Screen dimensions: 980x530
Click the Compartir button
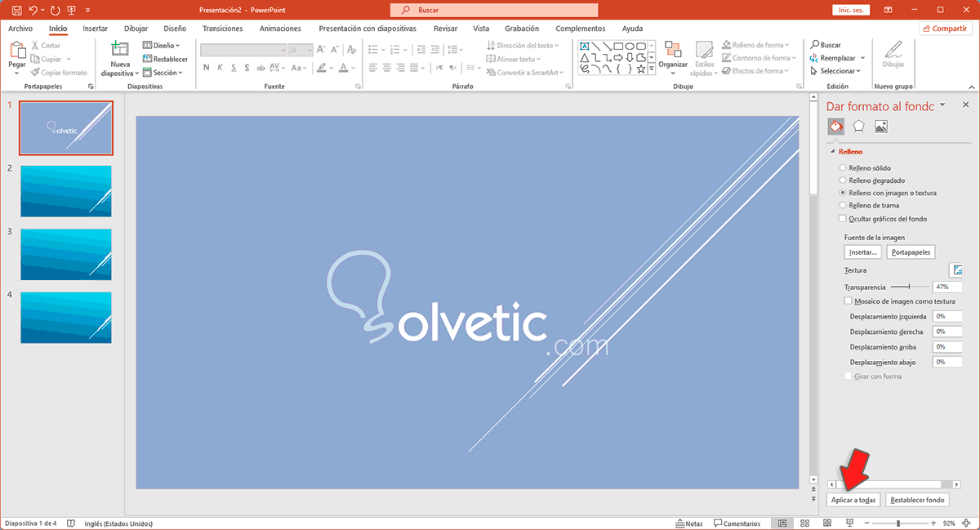coord(946,29)
